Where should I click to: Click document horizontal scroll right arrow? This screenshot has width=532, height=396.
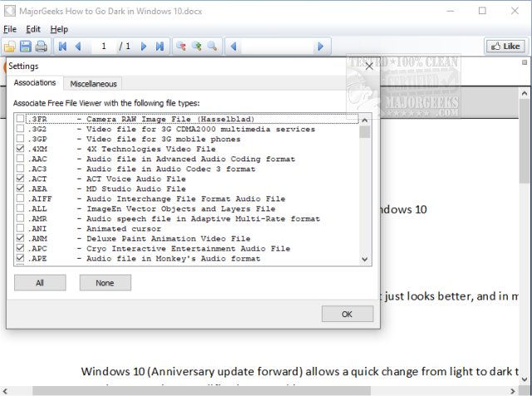[513, 391]
